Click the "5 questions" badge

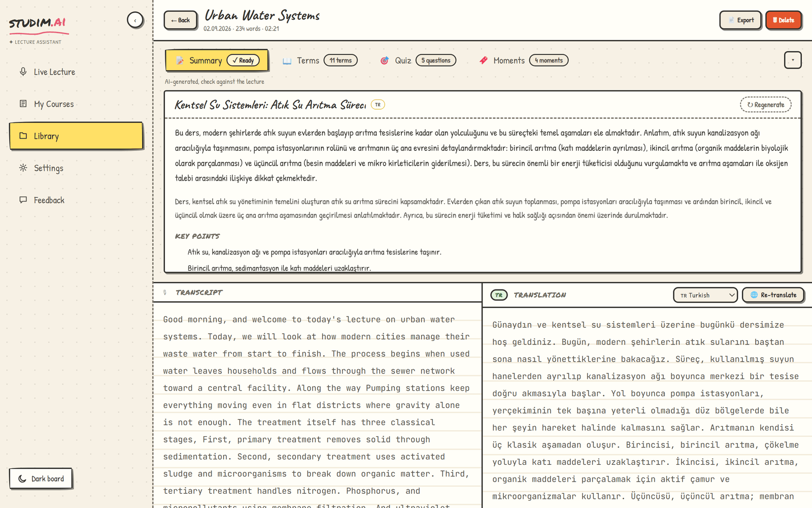point(436,60)
